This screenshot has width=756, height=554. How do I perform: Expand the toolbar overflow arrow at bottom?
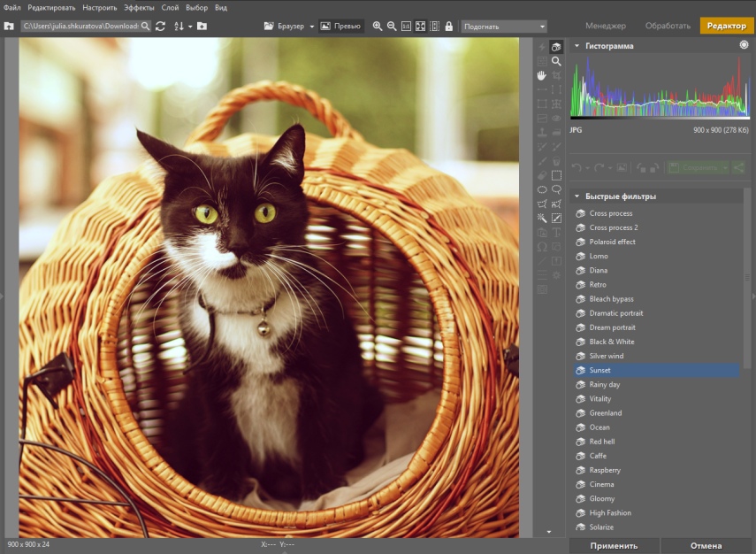coord(549,532)
